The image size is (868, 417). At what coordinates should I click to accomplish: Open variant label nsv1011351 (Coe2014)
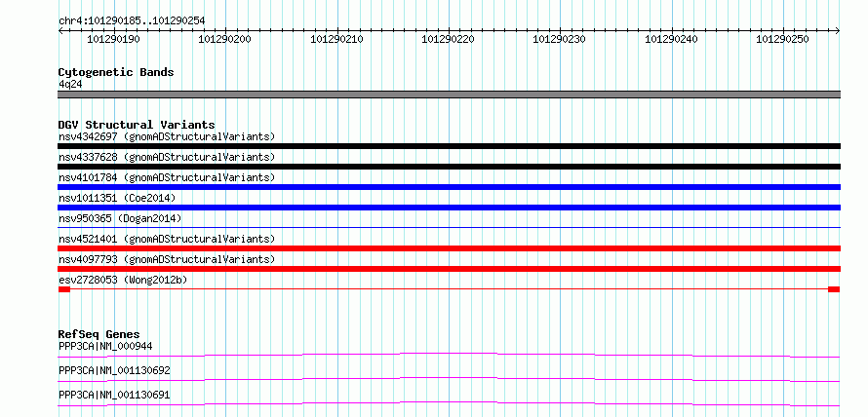pos(117,198)
